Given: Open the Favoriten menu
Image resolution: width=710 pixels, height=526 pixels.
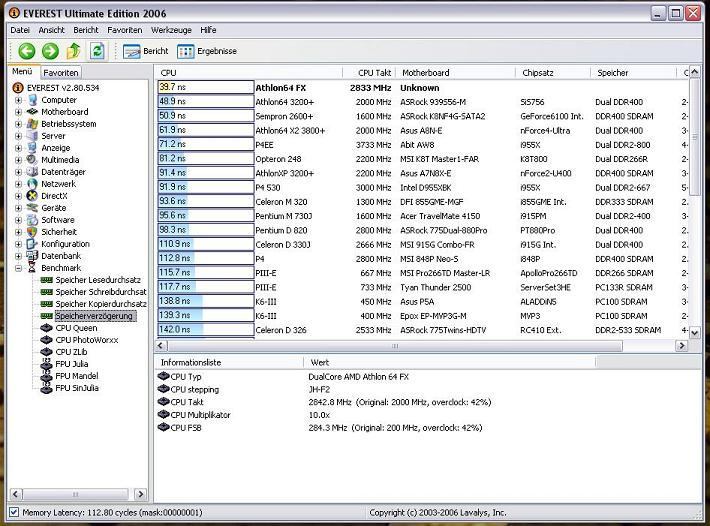Looking at the screenshot, I should (x=125, y=30).
